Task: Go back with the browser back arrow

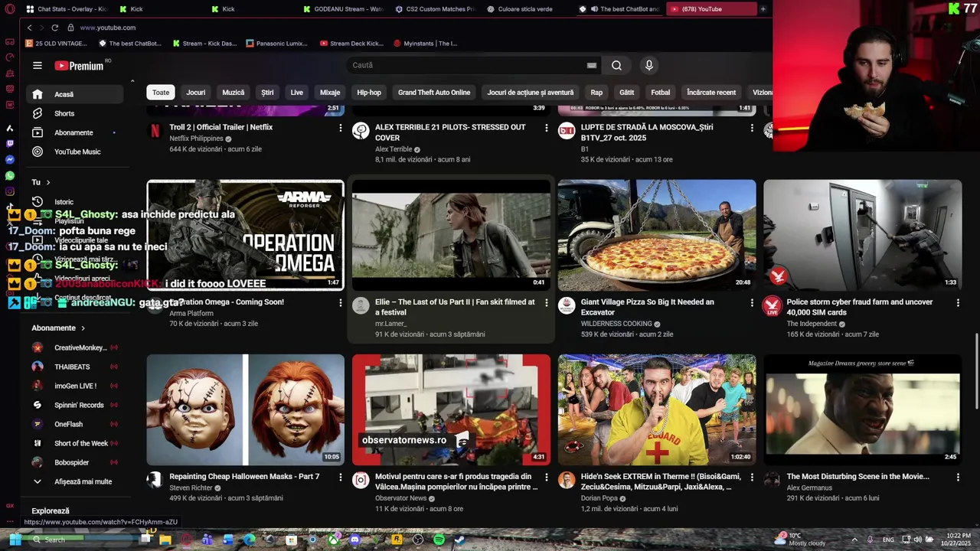Action: 30,28
